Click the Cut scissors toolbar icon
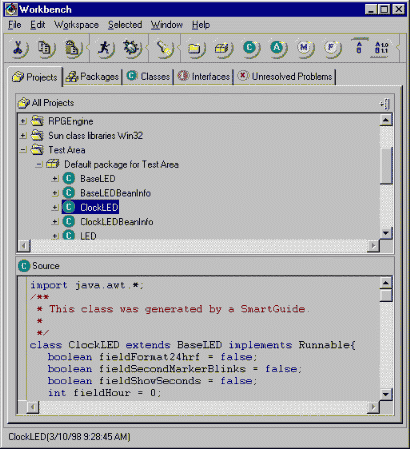Screen dimensions: 410x449 [x=20, y=48]
